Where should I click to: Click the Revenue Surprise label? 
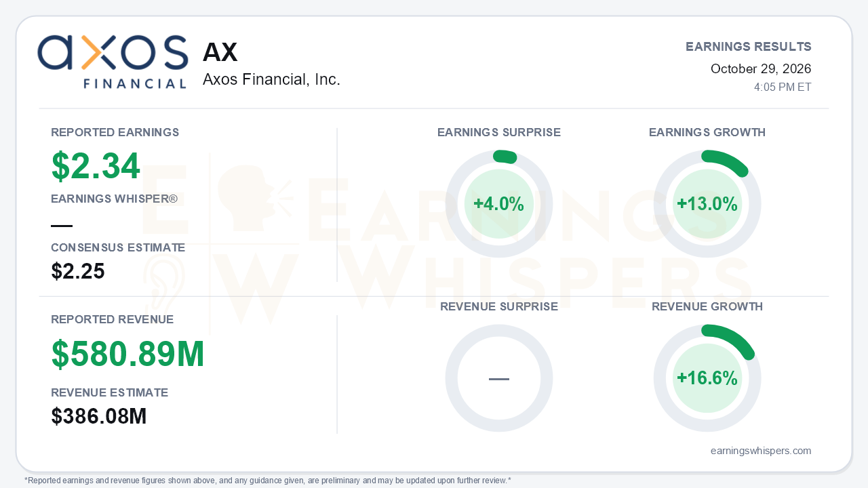click(x=499, y=306)
